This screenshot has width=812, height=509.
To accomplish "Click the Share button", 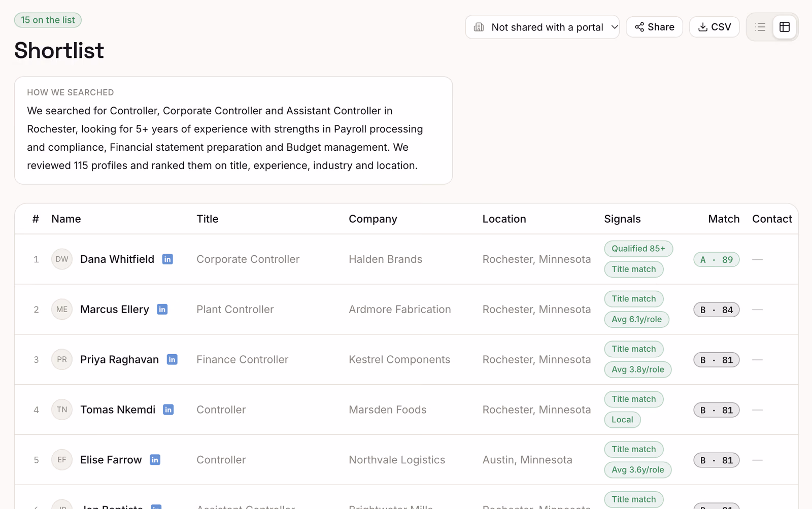I will [654, 27].
